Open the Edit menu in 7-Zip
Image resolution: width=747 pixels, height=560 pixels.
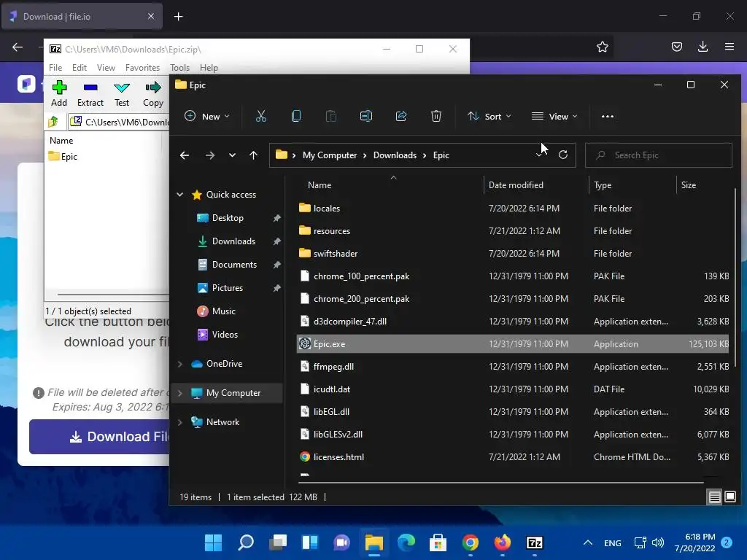point(79,68)
